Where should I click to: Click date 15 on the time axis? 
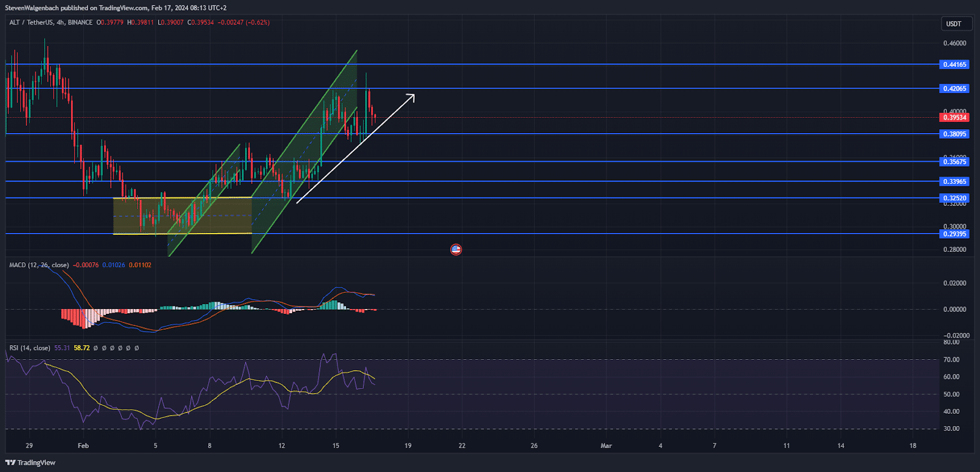336,446
